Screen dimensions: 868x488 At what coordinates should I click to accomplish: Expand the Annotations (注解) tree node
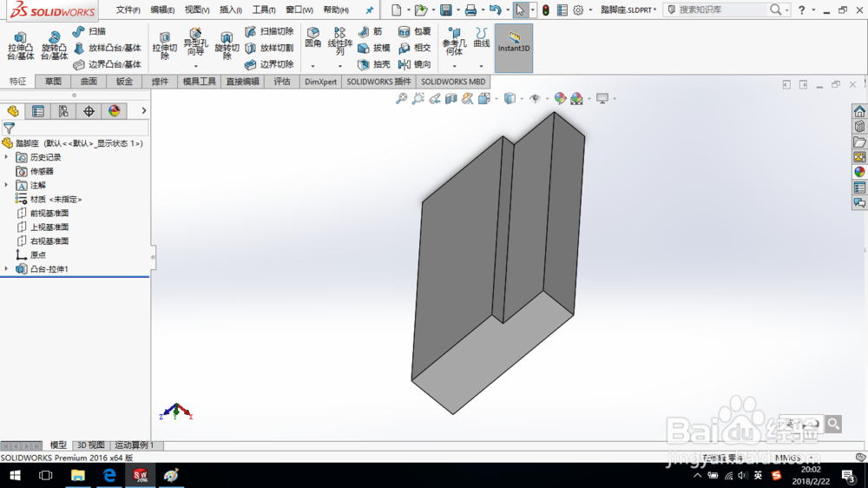point(7,185)
